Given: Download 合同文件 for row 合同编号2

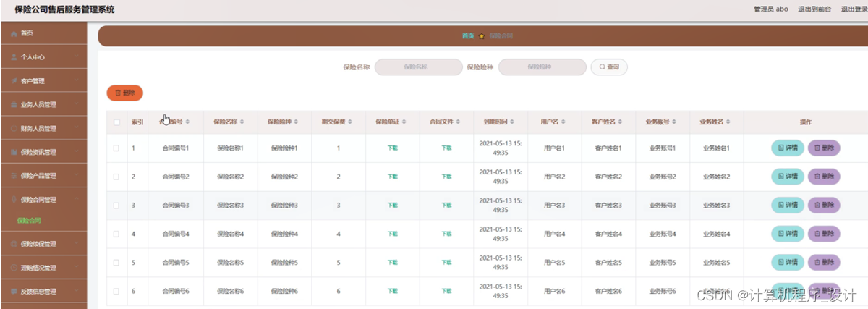Looking at the screenshot, I should click(x=446, y=177).
